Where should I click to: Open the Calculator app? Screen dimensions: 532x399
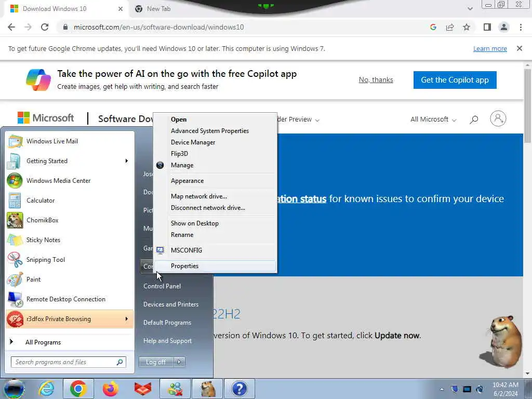click(70, 200)
